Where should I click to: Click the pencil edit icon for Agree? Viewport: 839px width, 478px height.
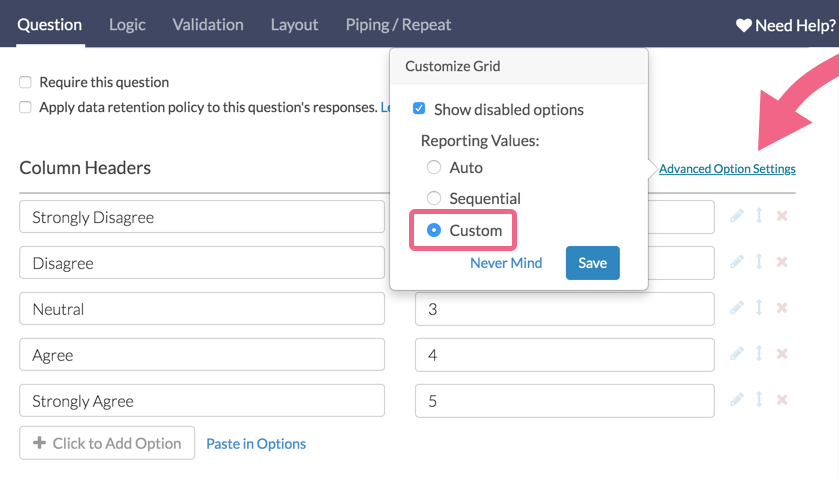737,354
